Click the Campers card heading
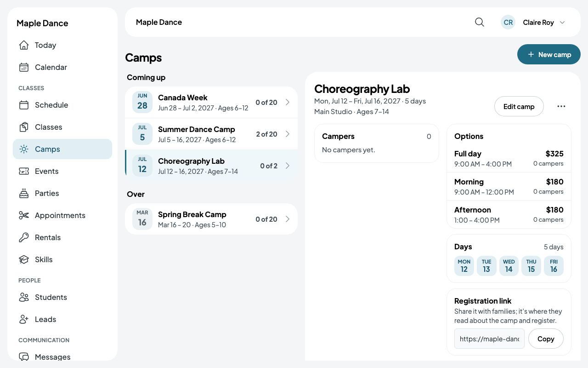Image resolution: width=588 pixels, height=368 pixels. [x=338, y=136]
